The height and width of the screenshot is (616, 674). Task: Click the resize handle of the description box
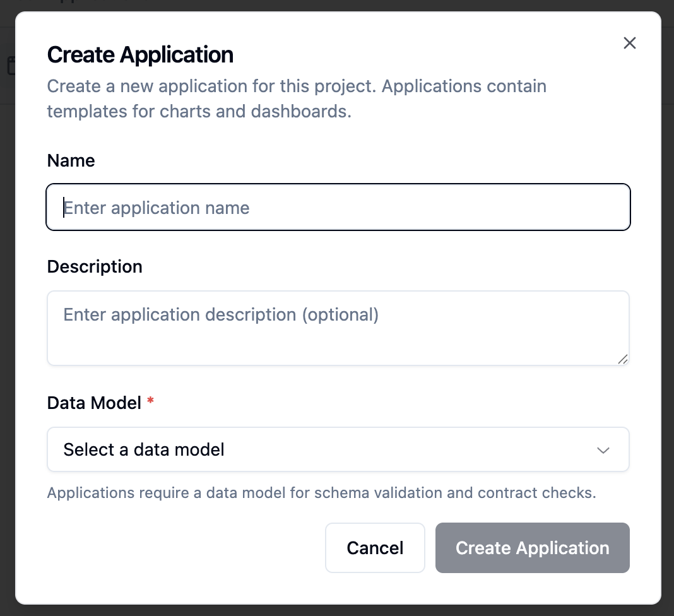click(x=623, y=360)
